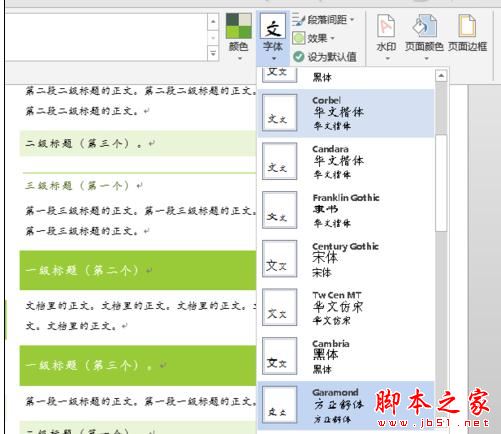Open the 水印 watermark menu
The image size is (501, 434).
386,37
